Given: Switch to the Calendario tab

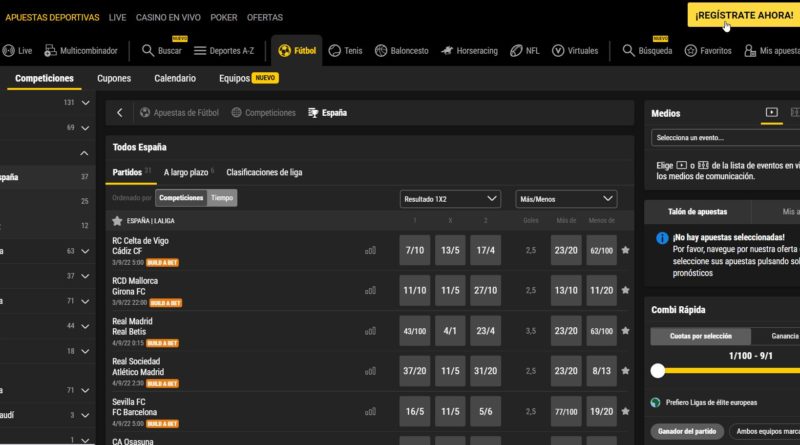Looking at the screenshot, I should point(175,78).
